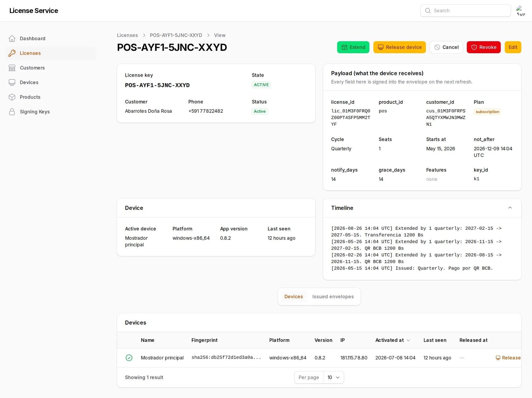Click the Revoke button
Image resolution: width=532 pixels, height=398 pixels.
[484, 47]
